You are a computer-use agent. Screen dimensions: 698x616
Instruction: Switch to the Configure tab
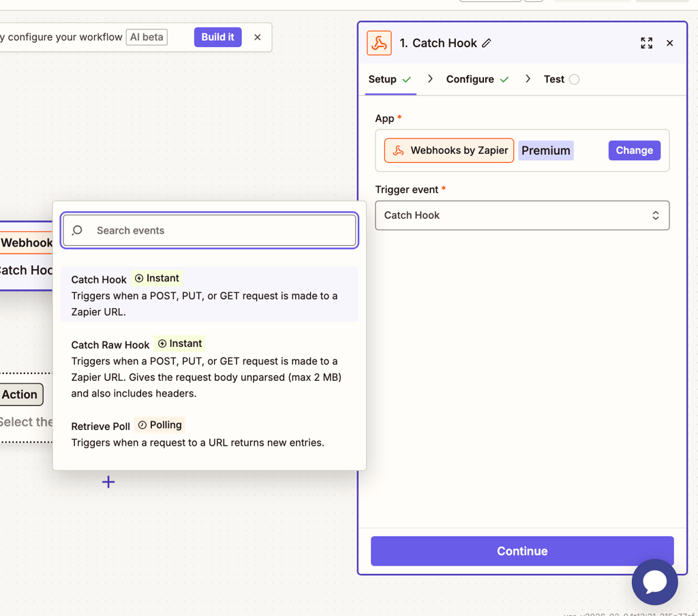477,79
